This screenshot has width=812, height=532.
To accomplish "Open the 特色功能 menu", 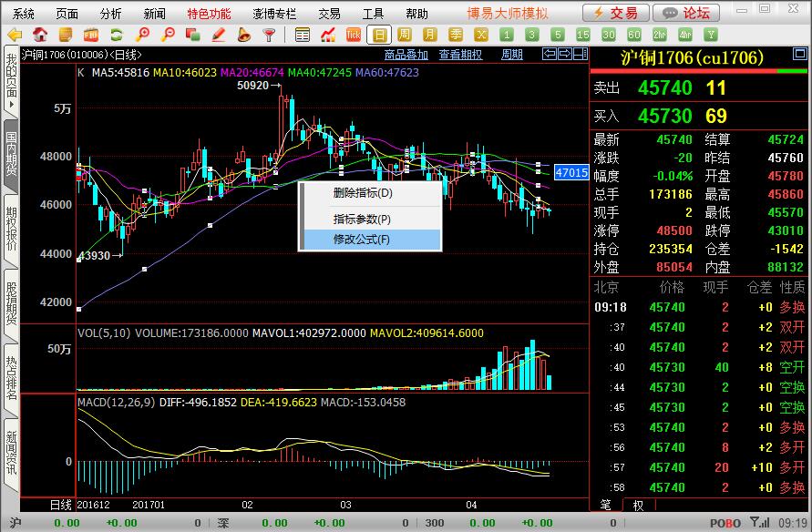I will [x=209, y=14].
